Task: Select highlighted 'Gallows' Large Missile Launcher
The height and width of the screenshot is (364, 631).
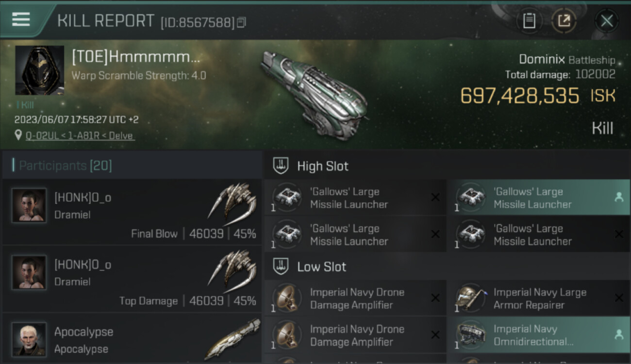Action: pos(538,198)
